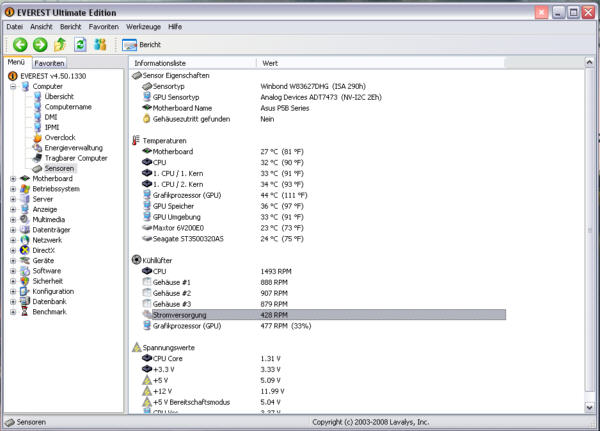The image size is (600, 431).
Task: Click the Motherboard icon in left tree
Action: click(25, 178)
